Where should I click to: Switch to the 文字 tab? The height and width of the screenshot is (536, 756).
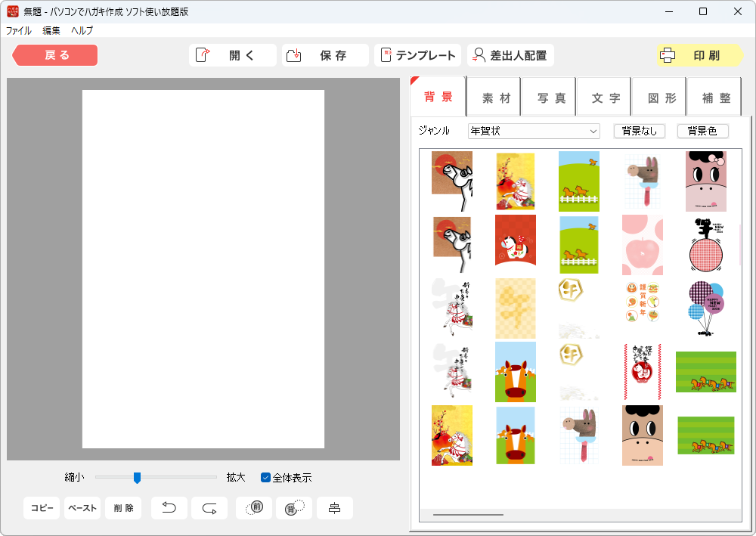tap(605, 98)
